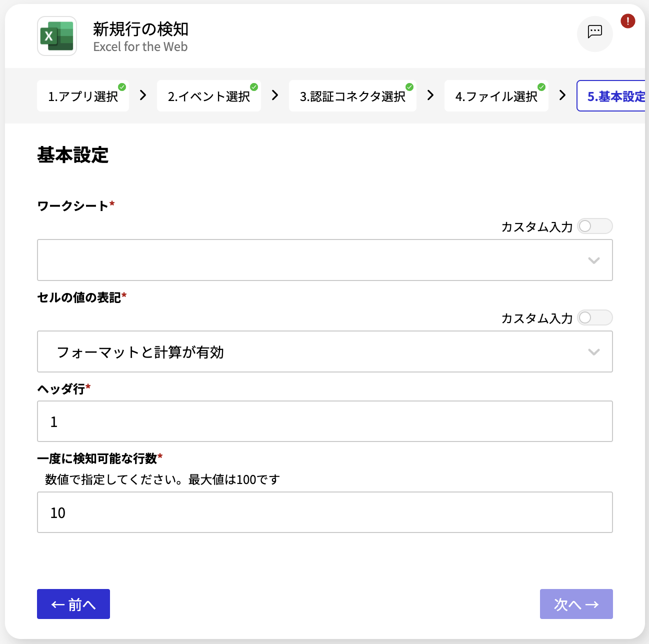Go to step 3.認証コネクタ選択

(x=352, y=96)
